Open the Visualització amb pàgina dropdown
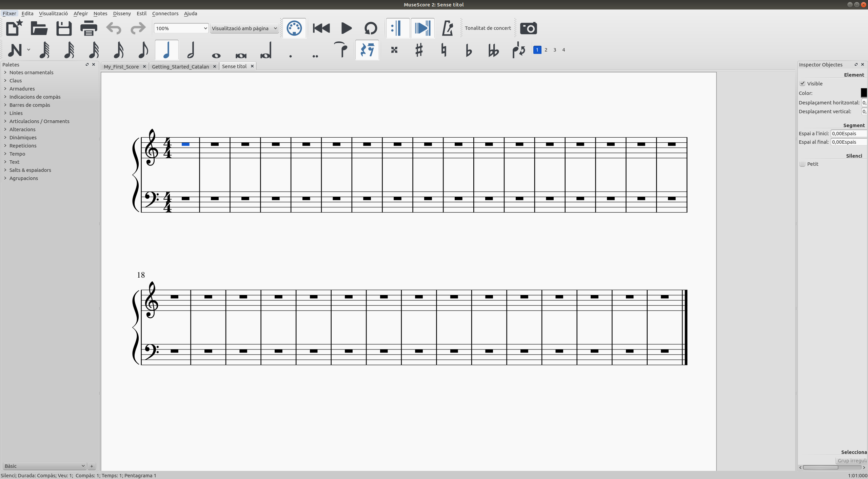 pos(244,28)
